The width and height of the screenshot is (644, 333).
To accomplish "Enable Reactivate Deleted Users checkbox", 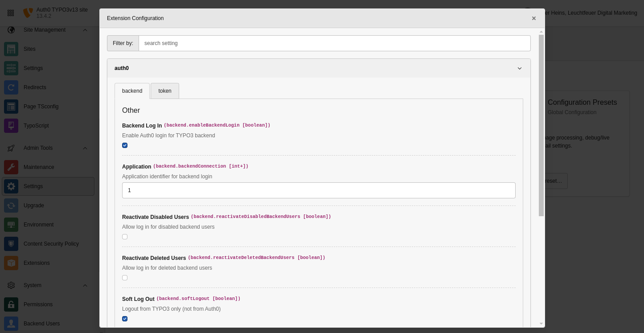I will click(125, 278).
